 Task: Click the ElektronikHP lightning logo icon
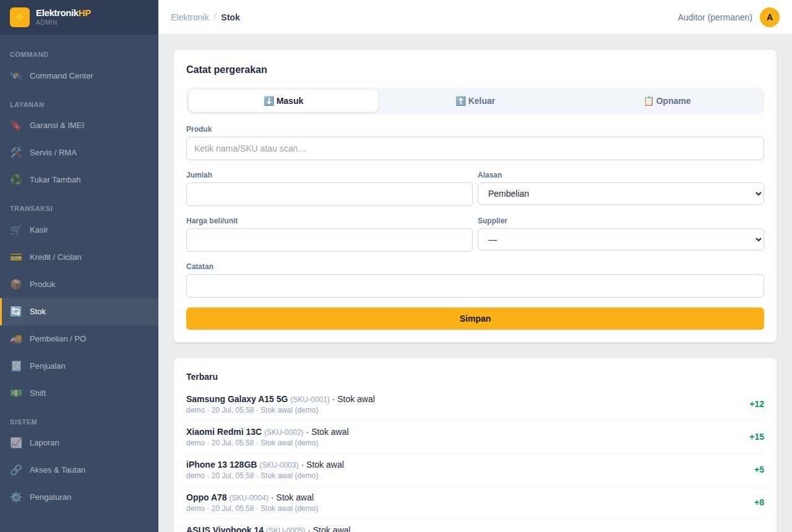coord(20,17)
